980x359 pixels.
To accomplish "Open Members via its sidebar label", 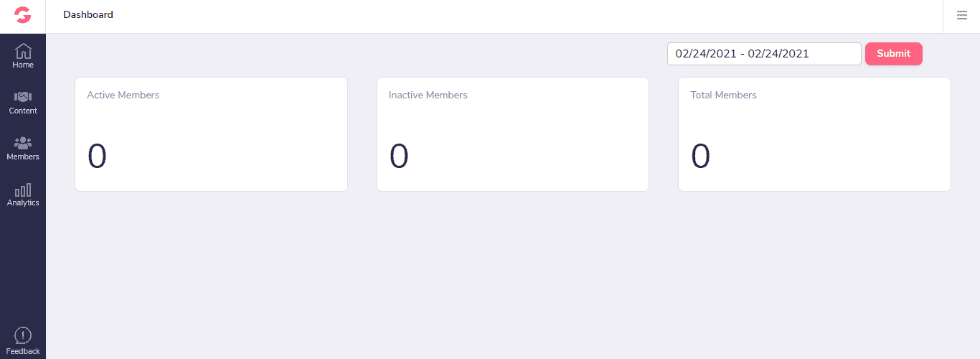I will (23, 157).
